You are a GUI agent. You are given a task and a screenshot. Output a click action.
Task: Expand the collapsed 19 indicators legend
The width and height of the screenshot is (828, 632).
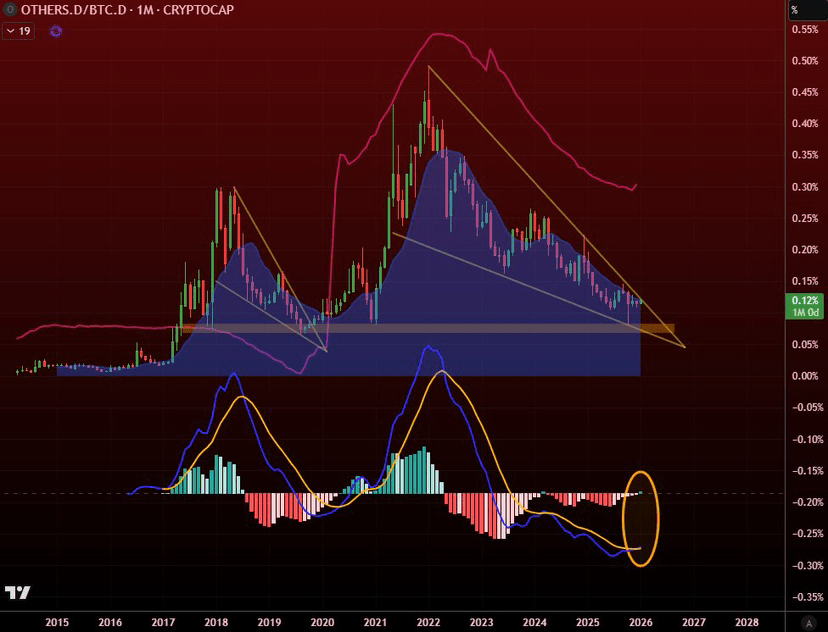18,31
